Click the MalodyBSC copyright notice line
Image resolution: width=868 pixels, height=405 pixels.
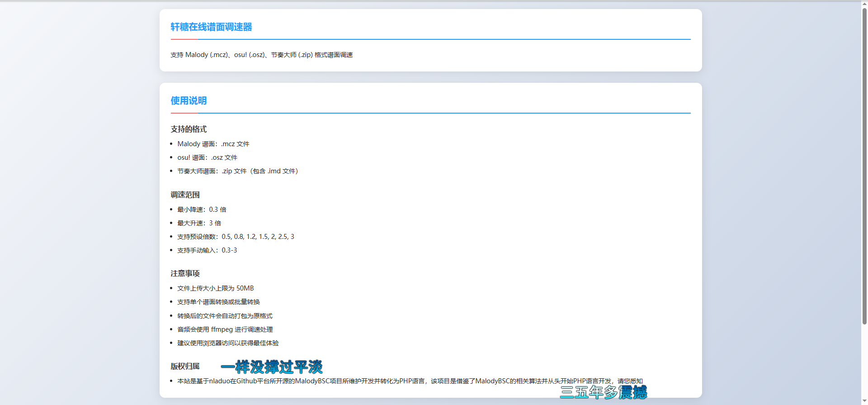tap(410, 381)
